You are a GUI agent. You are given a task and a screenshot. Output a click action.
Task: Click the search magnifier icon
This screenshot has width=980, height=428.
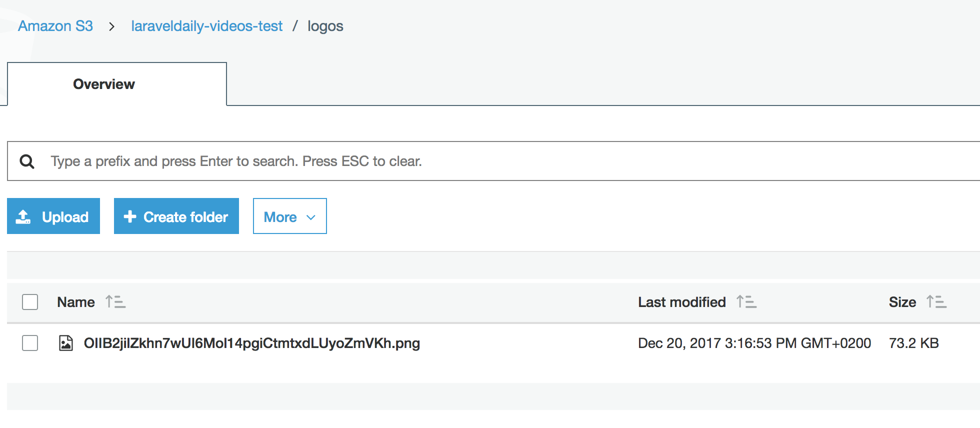click(x=27, y=161)
